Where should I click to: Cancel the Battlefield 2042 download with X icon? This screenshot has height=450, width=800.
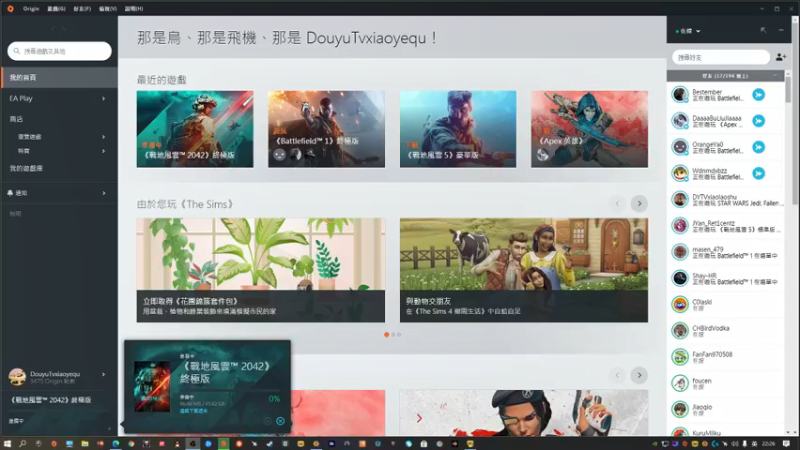coord(280,421)
